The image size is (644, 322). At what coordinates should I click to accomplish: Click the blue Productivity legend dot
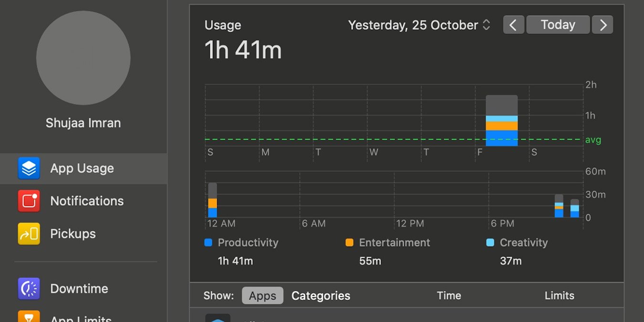pos(208,243)
